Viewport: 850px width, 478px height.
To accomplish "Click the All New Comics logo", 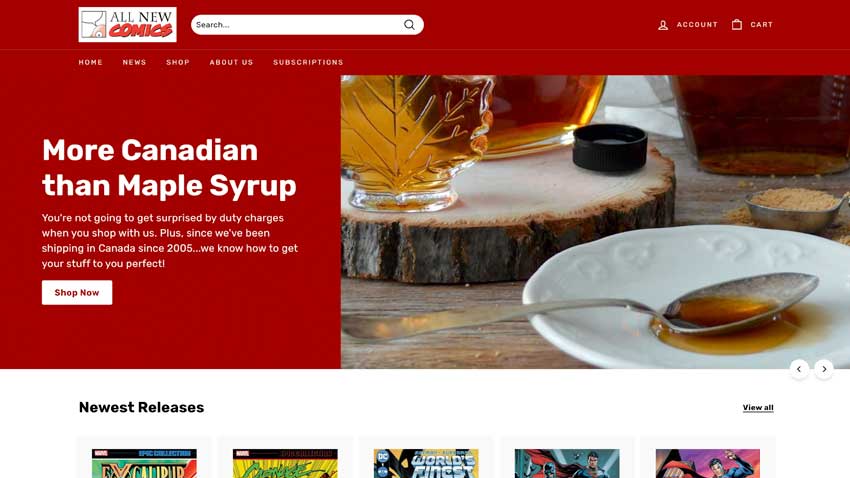I will point(127,24).
